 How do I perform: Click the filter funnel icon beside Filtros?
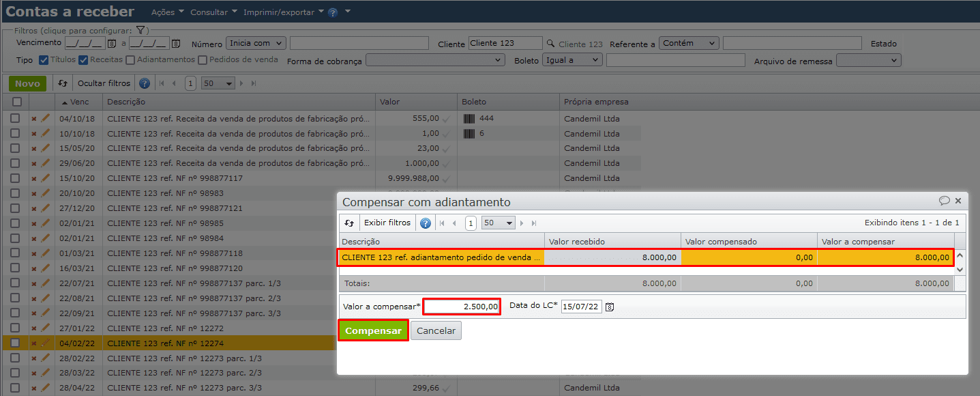tap(140, 30)
